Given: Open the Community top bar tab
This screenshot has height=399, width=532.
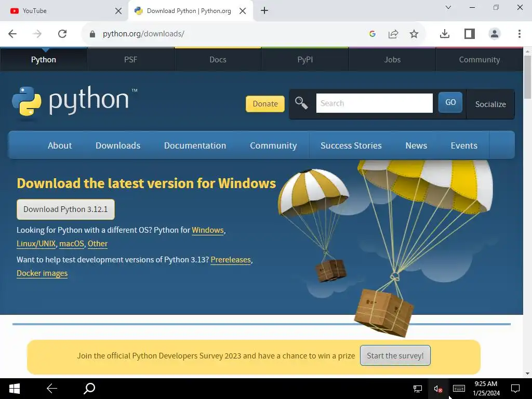Looking at the screenshot, I should pyautogui.click(x=480, y=60).
